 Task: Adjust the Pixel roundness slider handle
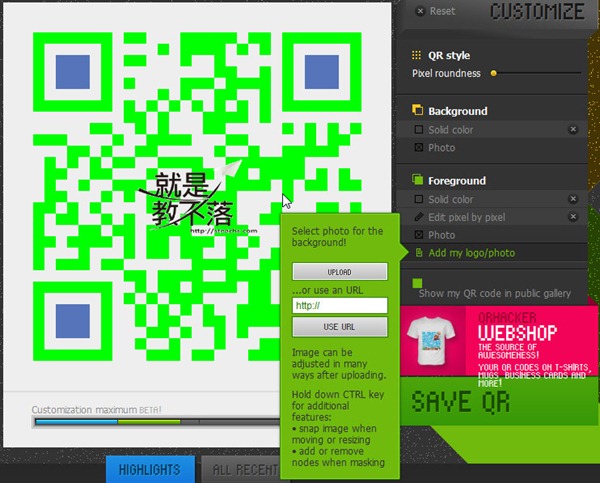[x=494, y=73]
